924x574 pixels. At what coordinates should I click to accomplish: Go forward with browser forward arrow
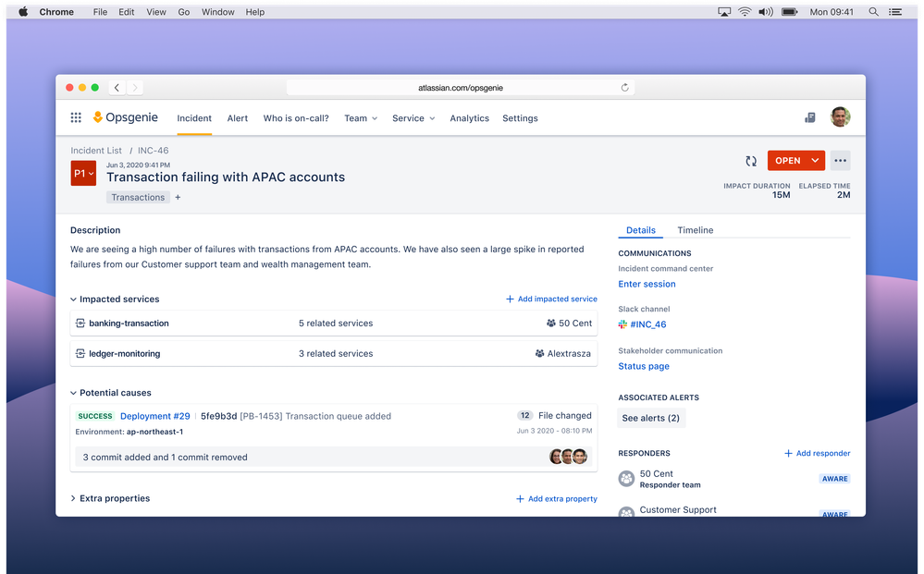click(135, 88)
